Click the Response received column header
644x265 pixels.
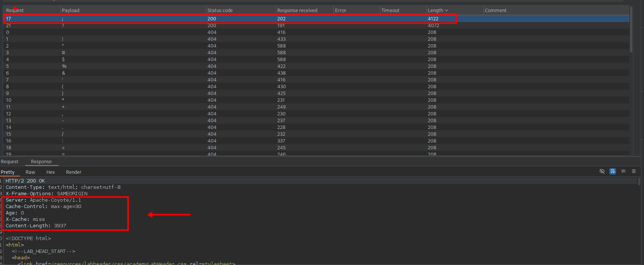pyautogui.click(x=297, y=11)
